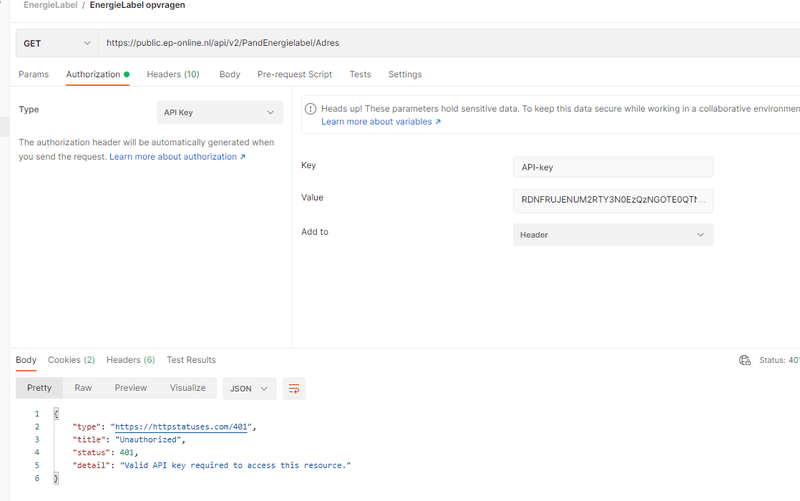Go to the request Settings tab

(x=405, y=74)
